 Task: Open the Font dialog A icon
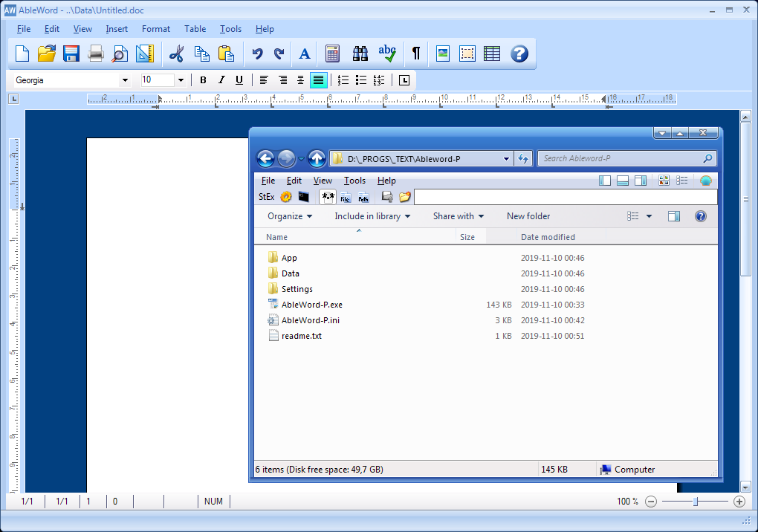[x=305, y=53]
